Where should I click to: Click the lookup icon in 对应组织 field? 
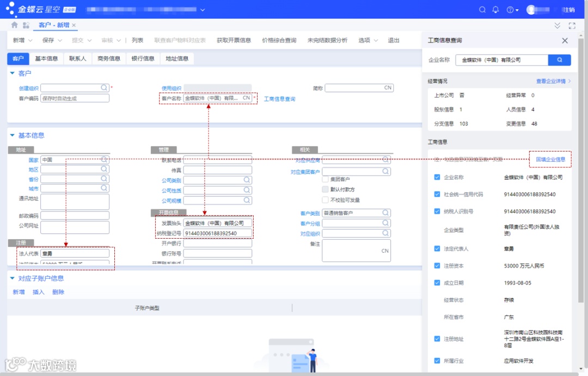pyautogui.click(x=385, y=233)
